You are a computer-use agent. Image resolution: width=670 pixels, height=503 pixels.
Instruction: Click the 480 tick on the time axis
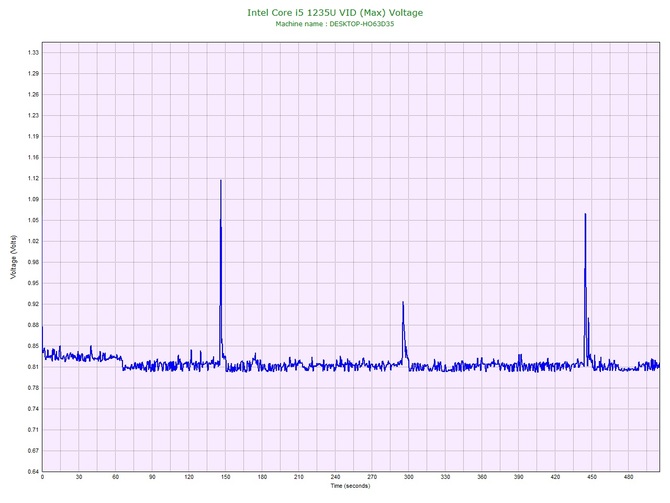coord(629,477)
